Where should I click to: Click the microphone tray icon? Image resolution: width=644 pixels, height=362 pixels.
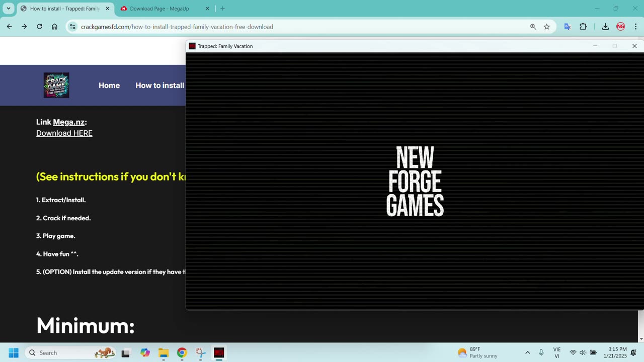click(x=541, y=352)
